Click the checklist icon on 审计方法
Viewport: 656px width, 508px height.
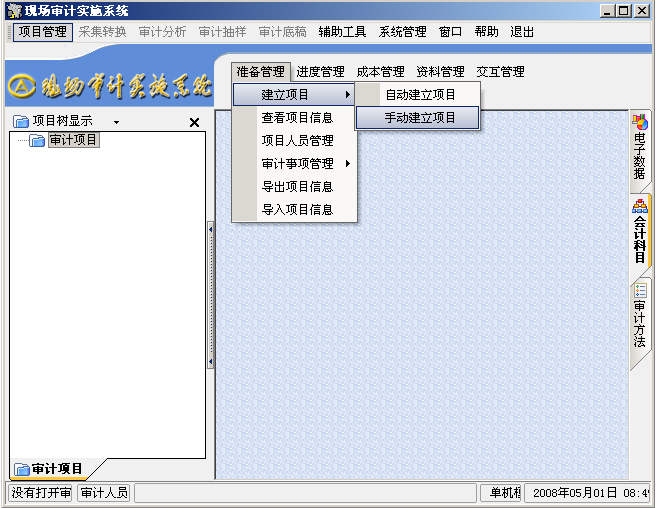(x=640, y=290)
